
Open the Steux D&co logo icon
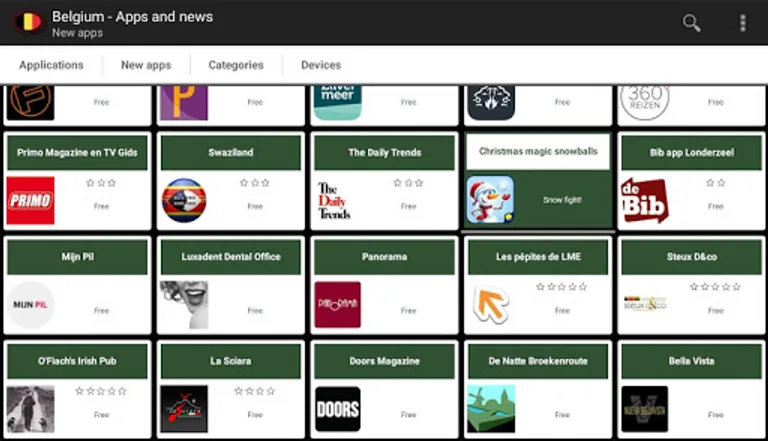[x=645, y=304]
